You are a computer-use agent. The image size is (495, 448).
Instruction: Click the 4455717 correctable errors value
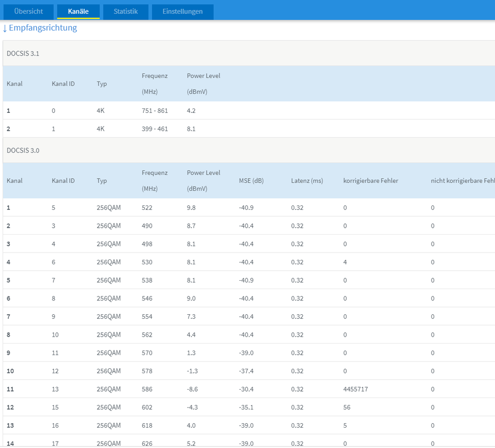[x=355, y=389]
